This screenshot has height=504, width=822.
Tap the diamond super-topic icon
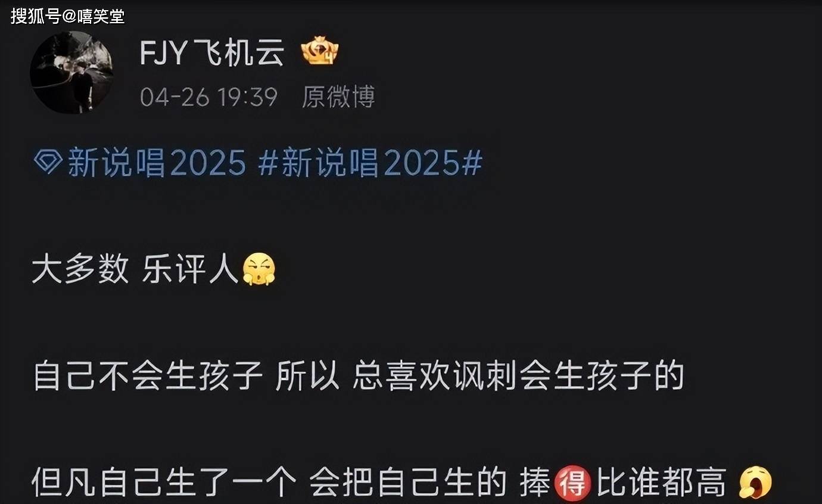pyautogui.click(x=48, y=161)
